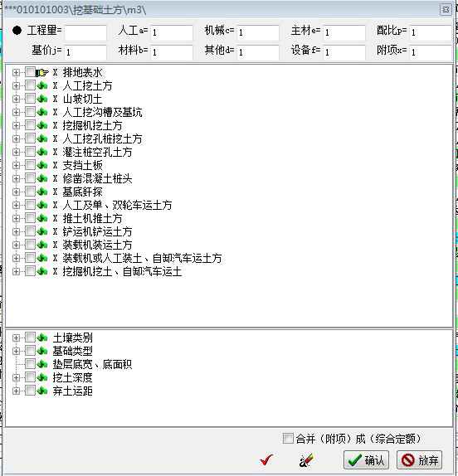The image size is (458, 476).
Task: Expand the 挖土深度 tree node
Action: point(16,377)
